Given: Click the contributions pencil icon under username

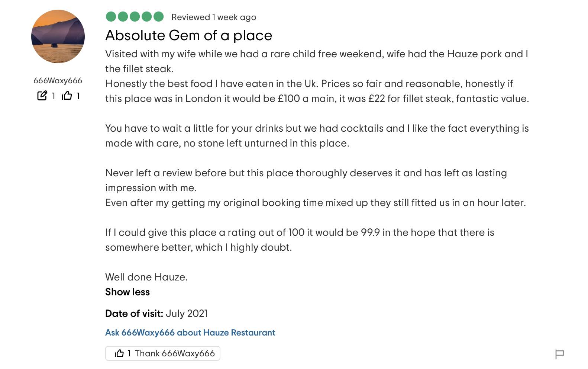Looking at the screenshot, I should (x=42, y=96).
